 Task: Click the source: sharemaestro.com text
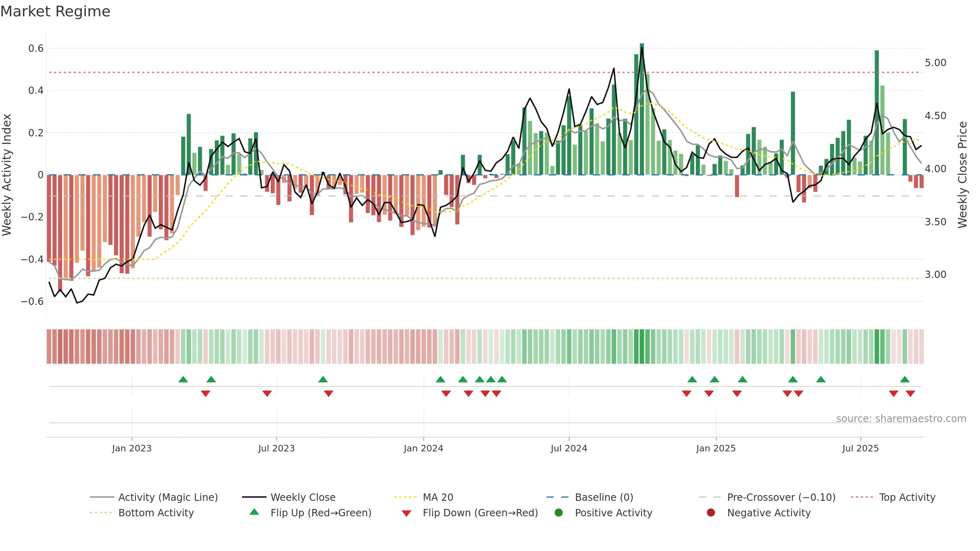click(901, 418)
